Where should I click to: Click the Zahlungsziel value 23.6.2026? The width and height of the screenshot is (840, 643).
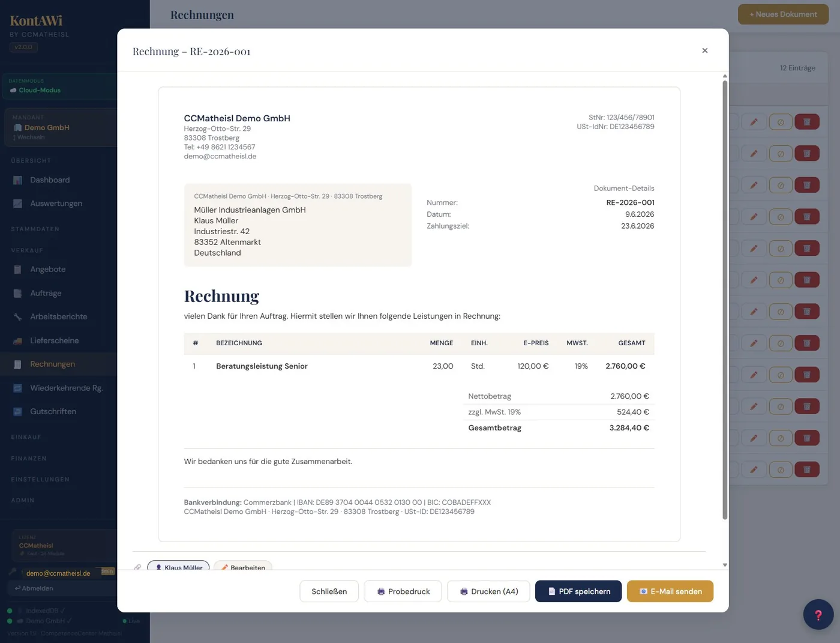pyautogui.click(x=637, y=226)
